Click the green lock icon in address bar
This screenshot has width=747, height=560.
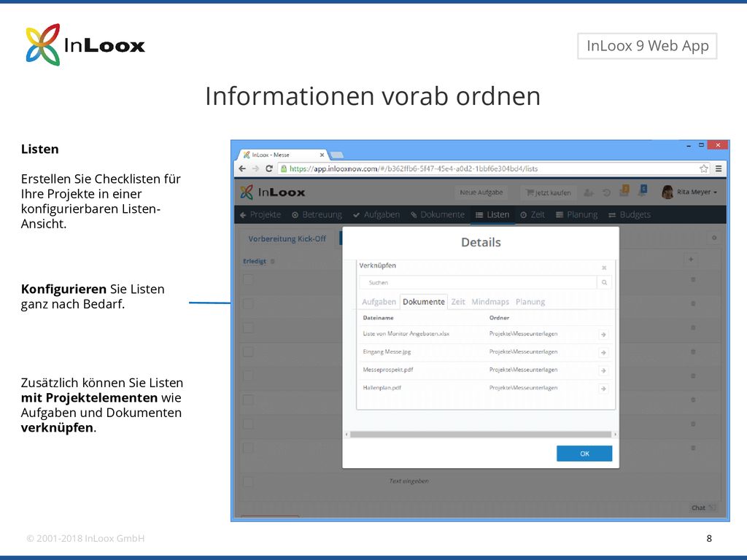coord(284,168)
